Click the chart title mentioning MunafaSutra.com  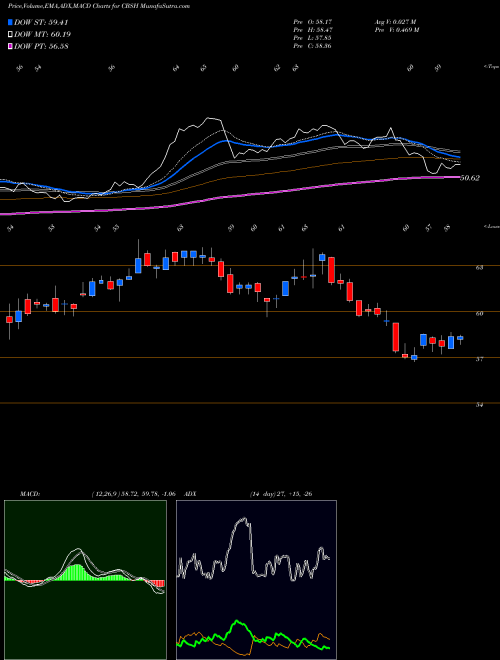98,6
